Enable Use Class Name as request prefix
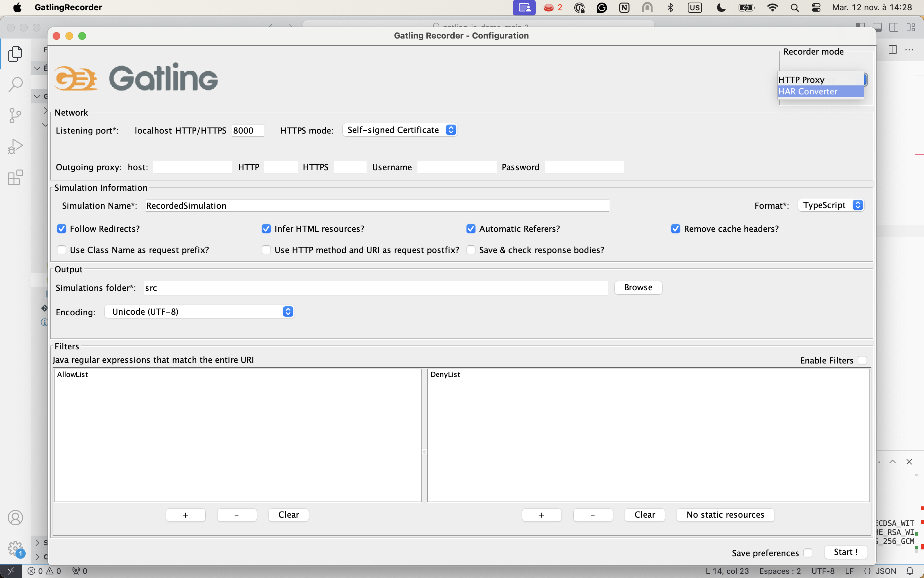The width and height of the screenshot is (924, 578). click(62, 250)
